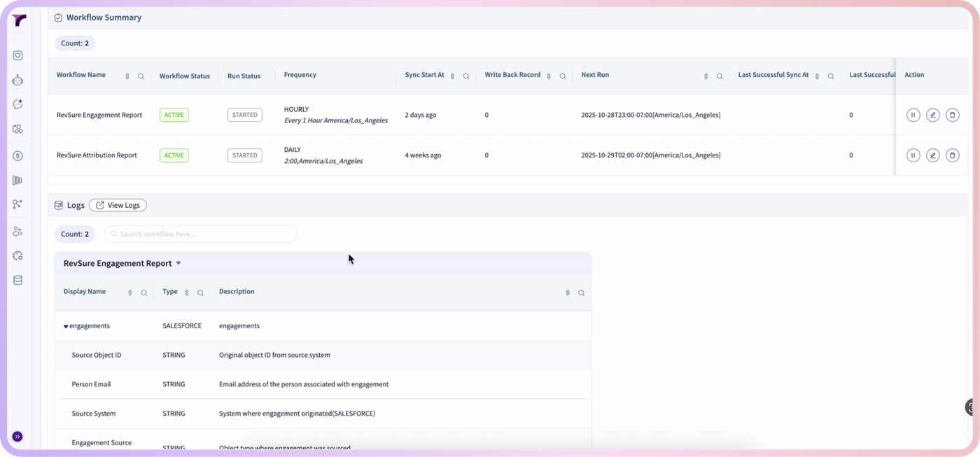Open the vertical bars board sidebar icon
This screenshot has height=457, width=980.
tap(17, 180)
